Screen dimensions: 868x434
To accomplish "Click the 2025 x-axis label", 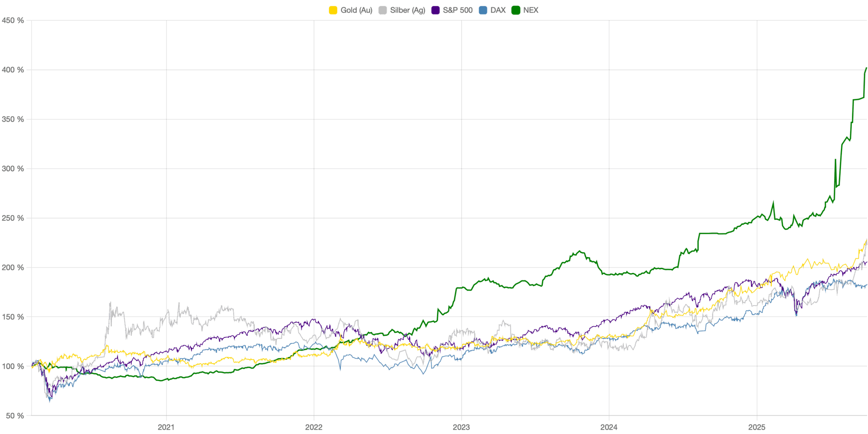I will (757, 427).
